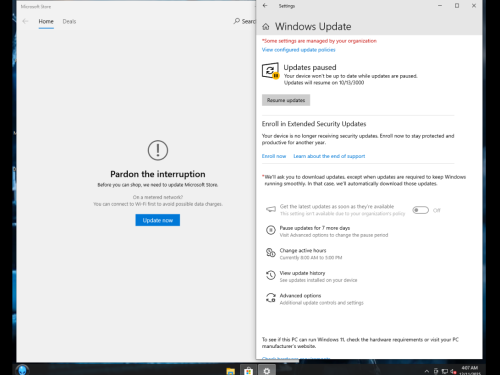500x375 pixels.
Task: Click the Resume updates button
Action: pos(286,100)
